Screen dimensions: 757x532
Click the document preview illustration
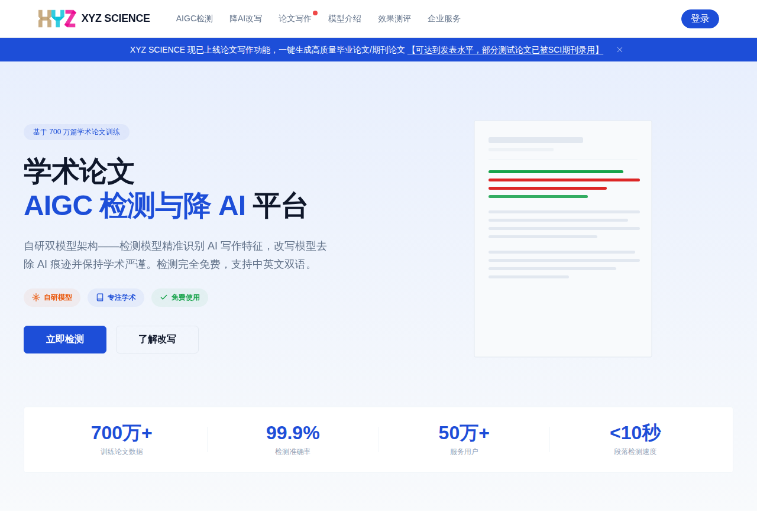563,239
